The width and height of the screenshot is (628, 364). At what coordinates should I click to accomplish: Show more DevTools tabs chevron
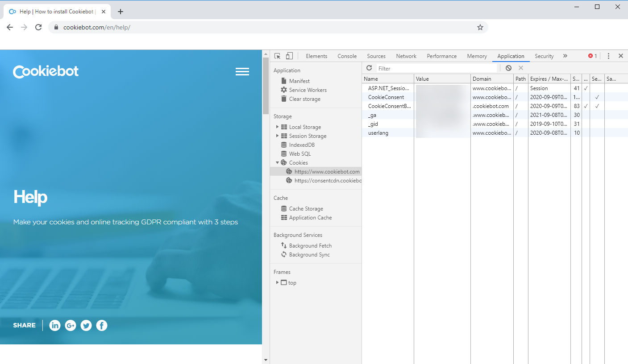coord(565,56)
